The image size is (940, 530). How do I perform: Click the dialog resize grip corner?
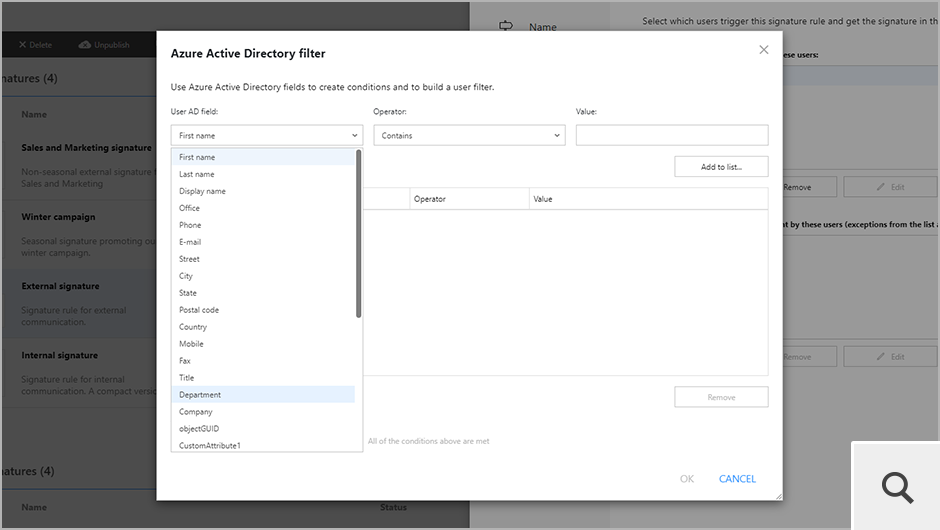pos(778,496)
